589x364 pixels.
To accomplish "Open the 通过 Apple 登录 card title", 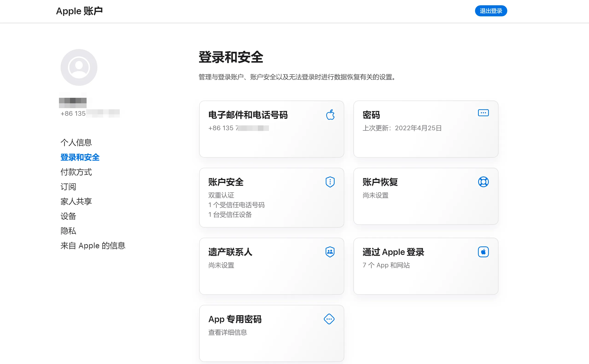I will 393,252.
